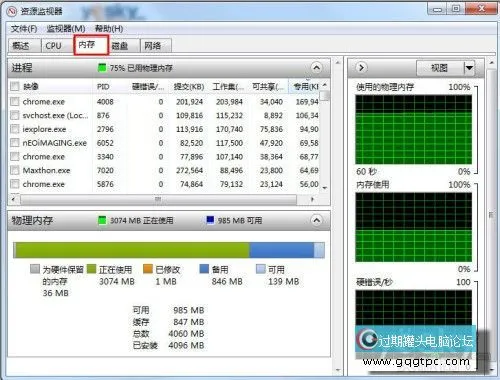Collapse the 物理内存 section chevron
This screenshot has width=500, height=380.
pos(316,220)
